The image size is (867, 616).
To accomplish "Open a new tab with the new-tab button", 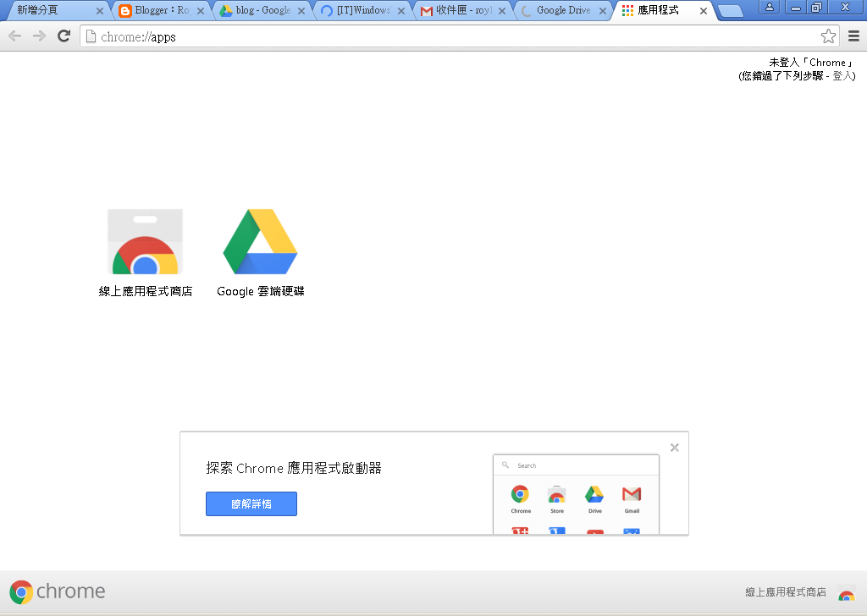I will coord(731,11).
